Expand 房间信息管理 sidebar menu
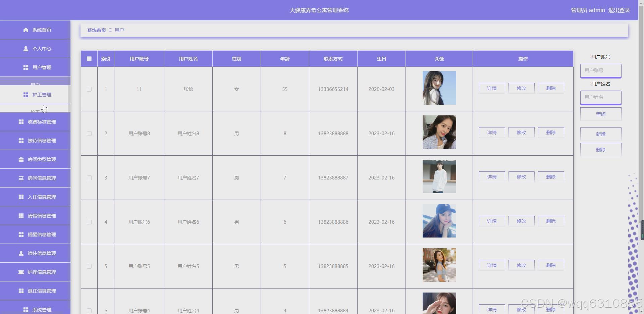The width and height of the screenshot is (644, 314). 35,178
